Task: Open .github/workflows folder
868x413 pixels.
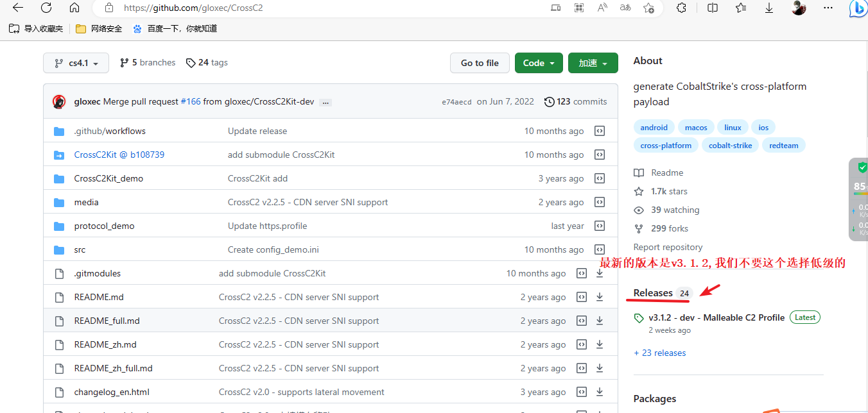Action: click(110, 131)
